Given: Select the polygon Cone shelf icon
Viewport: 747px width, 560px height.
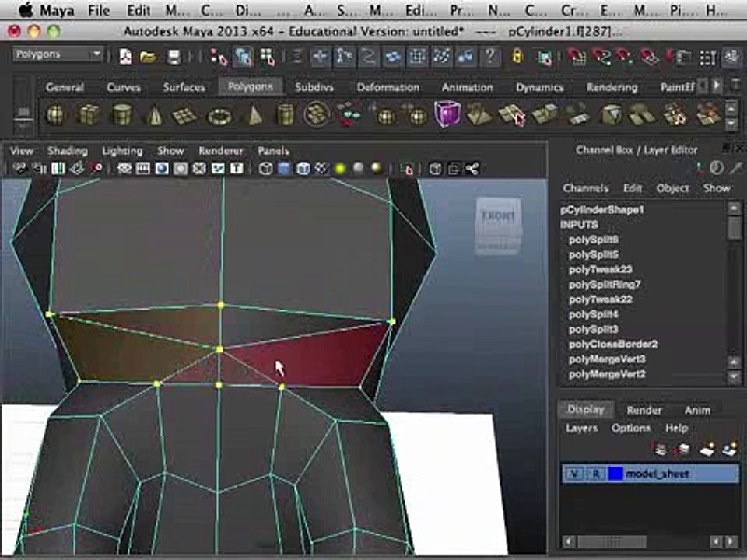Looking at the screenshot, I should [153, 116].
